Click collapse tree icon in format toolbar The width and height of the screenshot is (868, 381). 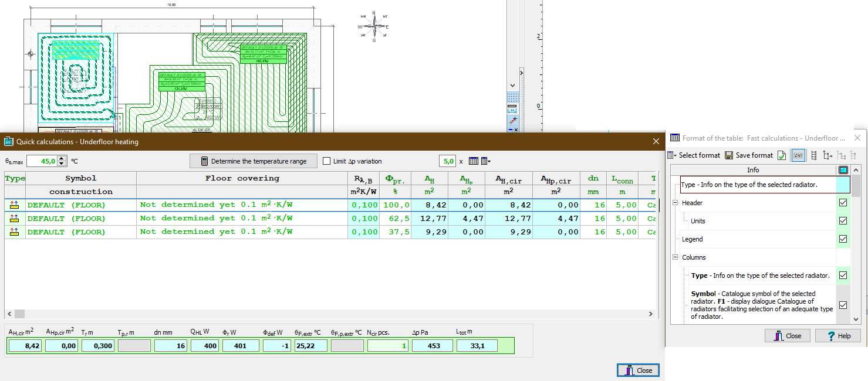point(828,155)
